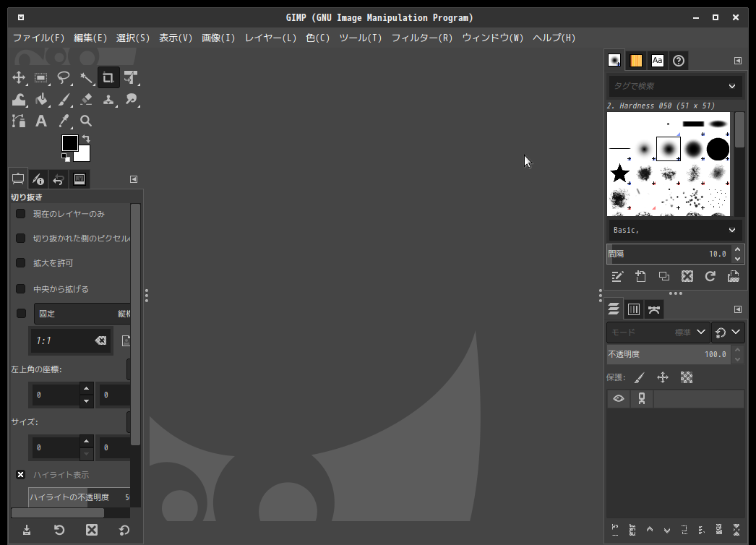Image resolution: width=756 pixels, height=545 pixels.
Task: Adjust the 間隔 spacing slider
Action: point(669,254)
